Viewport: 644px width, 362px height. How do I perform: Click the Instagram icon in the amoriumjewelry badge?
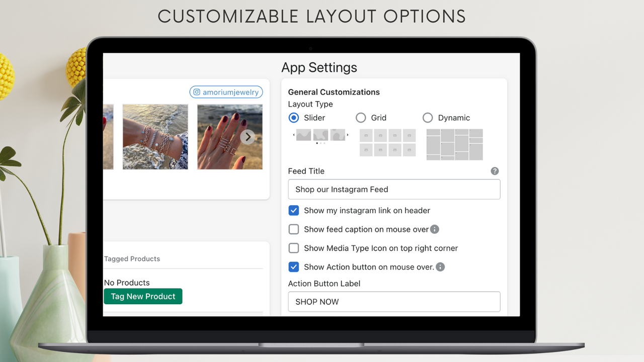coord(197,92)
